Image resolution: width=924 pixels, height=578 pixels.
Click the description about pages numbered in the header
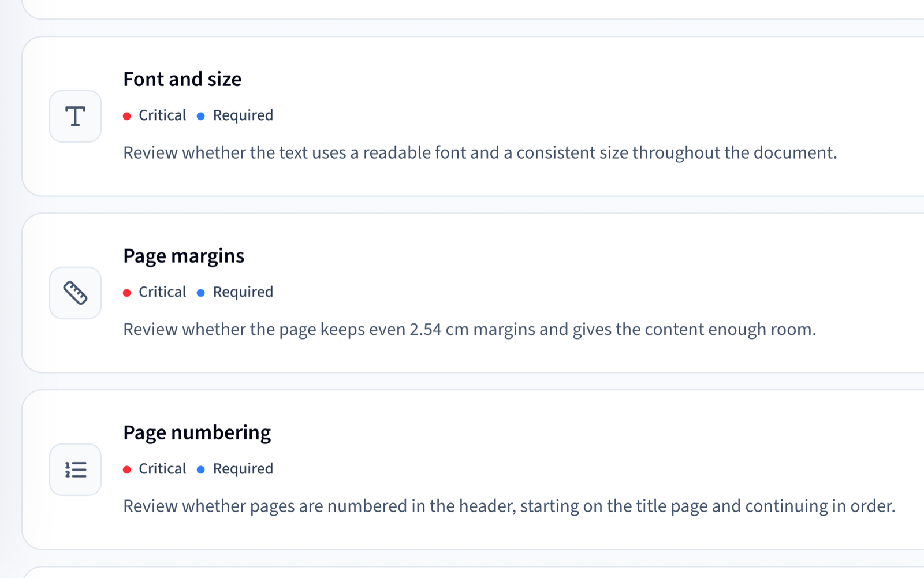pyautogui.click(x=509, y=506)
